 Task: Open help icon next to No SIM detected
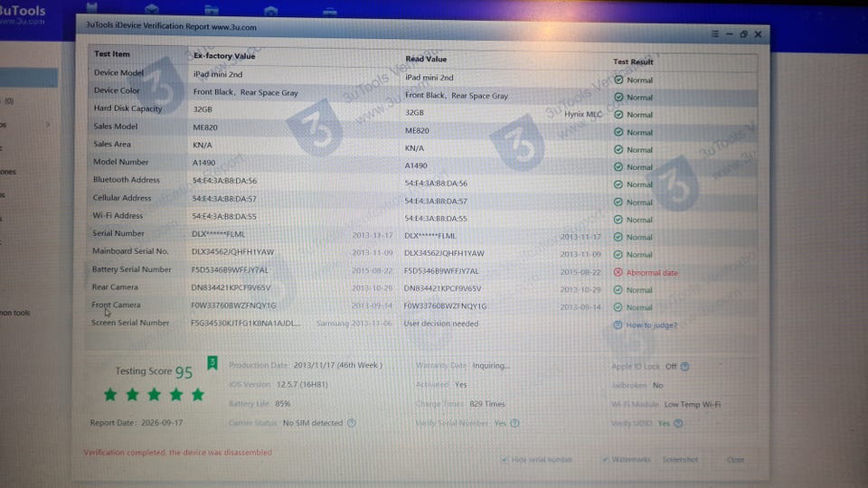pos(352,423)
